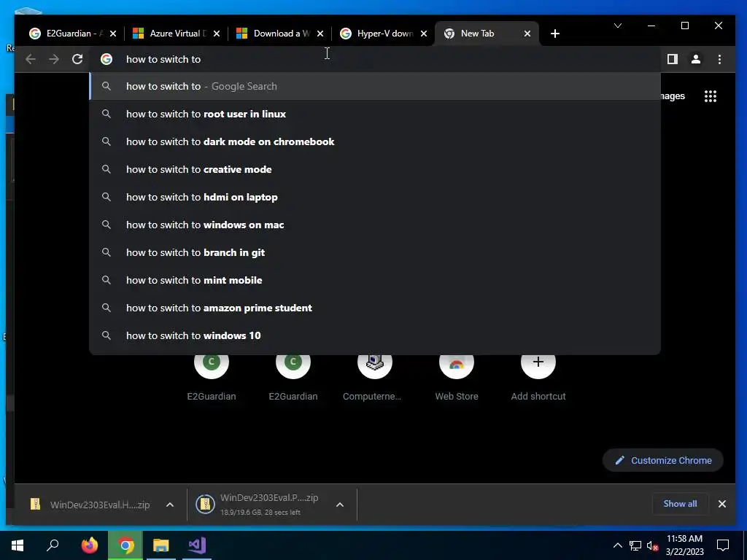Expand options for WinDev2303Eval.H....zip download

point(169,505)
